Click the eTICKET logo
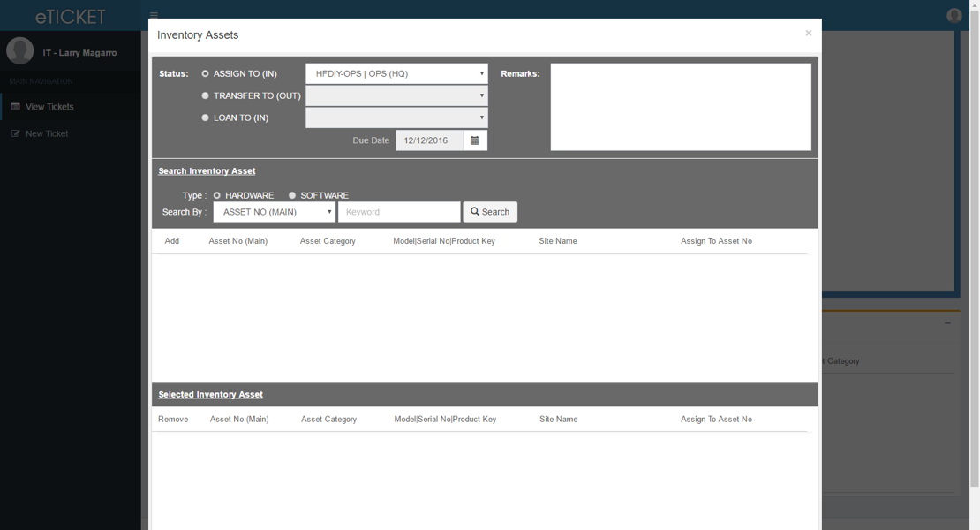Viewport: 980px width, 530px height. tap(69, 15)
